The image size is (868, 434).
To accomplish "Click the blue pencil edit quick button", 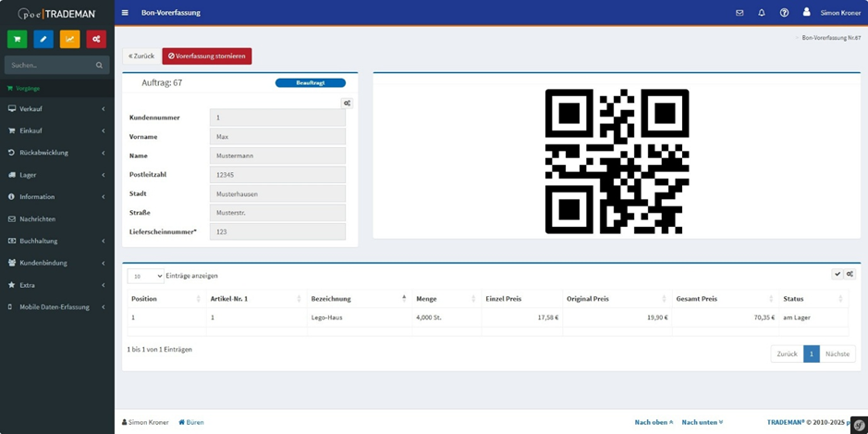I will point(43,39).
